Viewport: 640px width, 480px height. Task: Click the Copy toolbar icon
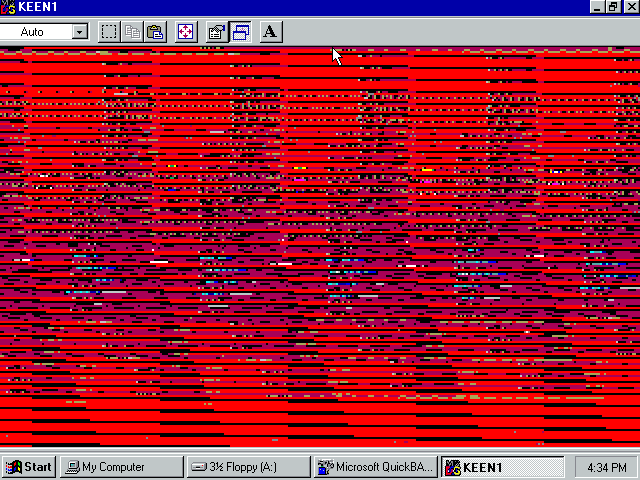pos(132,32)
